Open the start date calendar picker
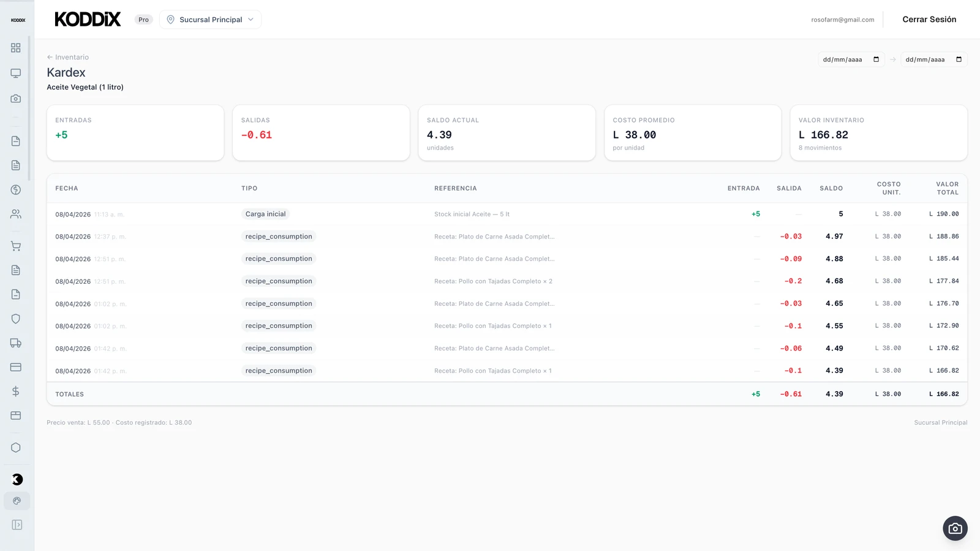This screenshot has width=980, height=551. 876,59
